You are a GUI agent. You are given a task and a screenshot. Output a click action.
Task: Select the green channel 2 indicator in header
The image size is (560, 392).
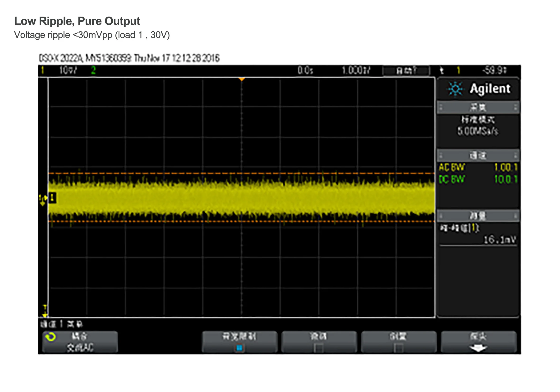point(93,70)
